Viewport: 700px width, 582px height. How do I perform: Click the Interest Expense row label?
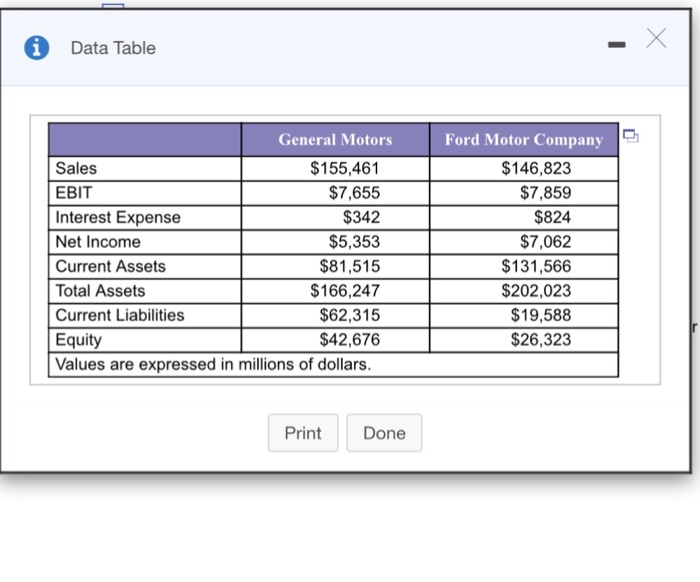[118, 217]
